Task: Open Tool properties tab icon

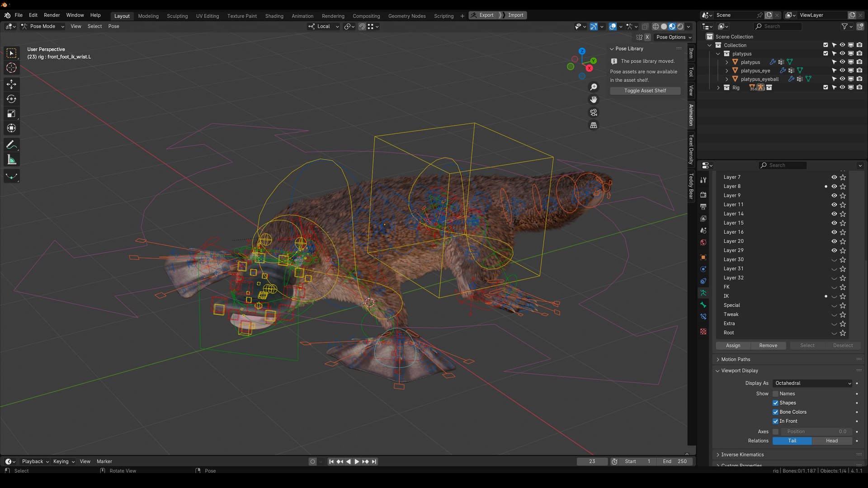Action: tap(703, 180)
